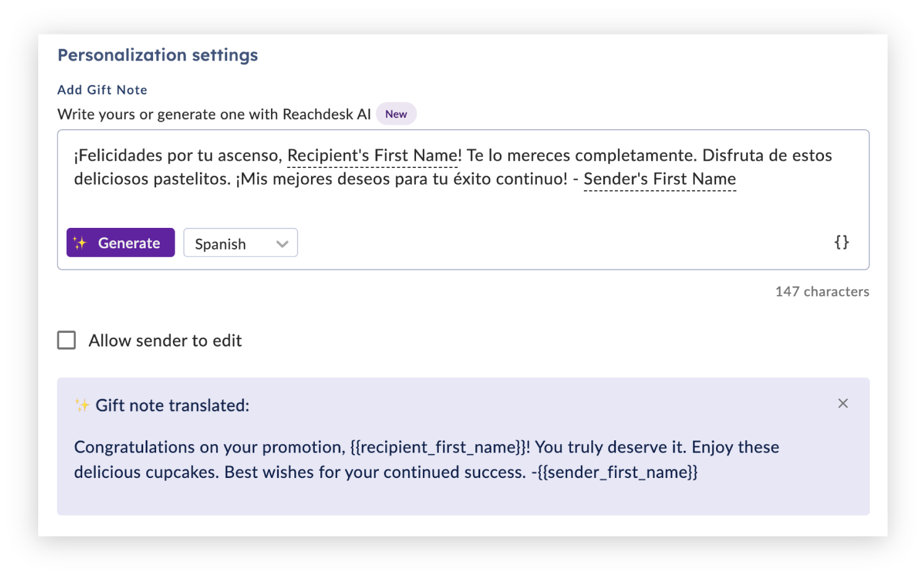Click the 147 characters counter
The image size is (924, 578).
tap(822, 291)
